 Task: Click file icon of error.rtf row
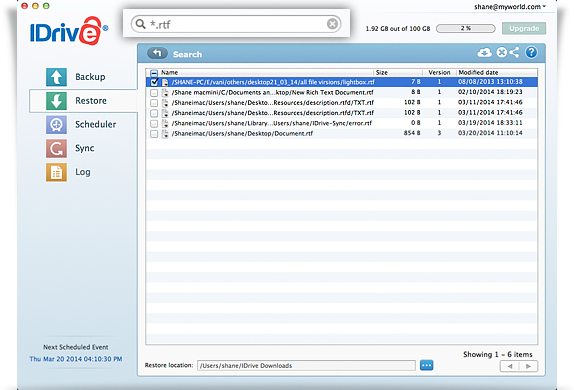point(165,123)
